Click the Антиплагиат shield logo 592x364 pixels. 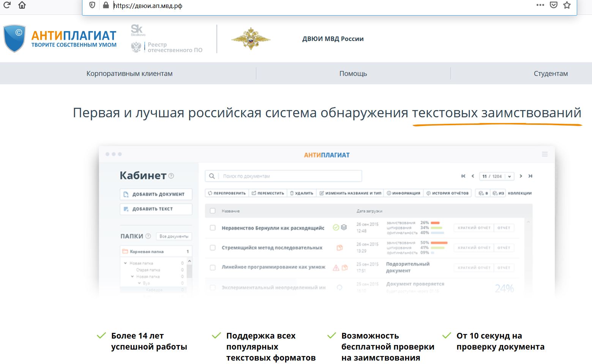pyautogui.click(x=14, y=38)
